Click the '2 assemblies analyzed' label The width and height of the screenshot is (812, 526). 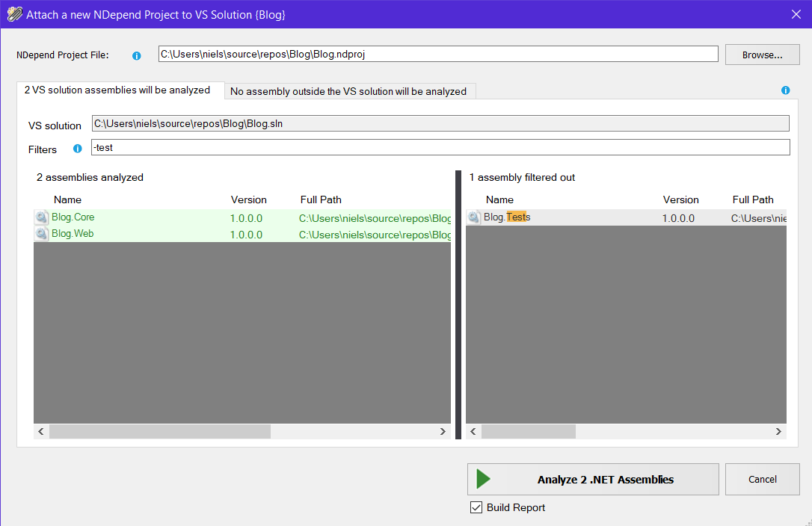click(x=90, y=177)
